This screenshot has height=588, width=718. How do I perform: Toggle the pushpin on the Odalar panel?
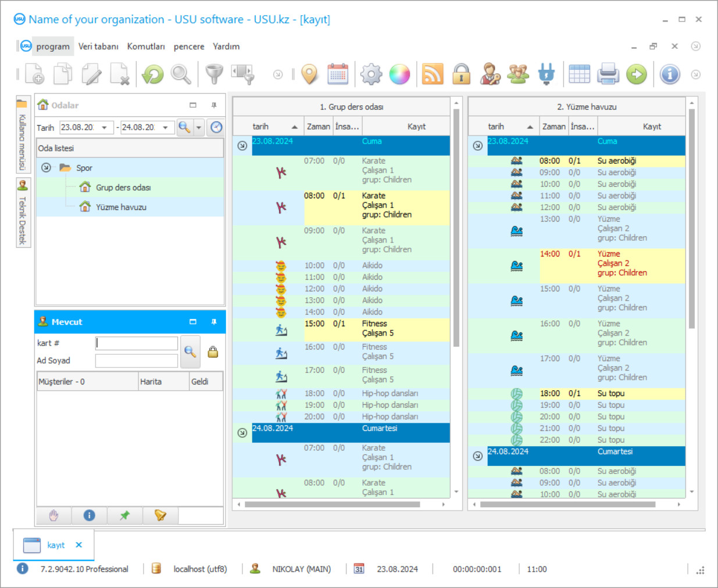click(214, 105)
